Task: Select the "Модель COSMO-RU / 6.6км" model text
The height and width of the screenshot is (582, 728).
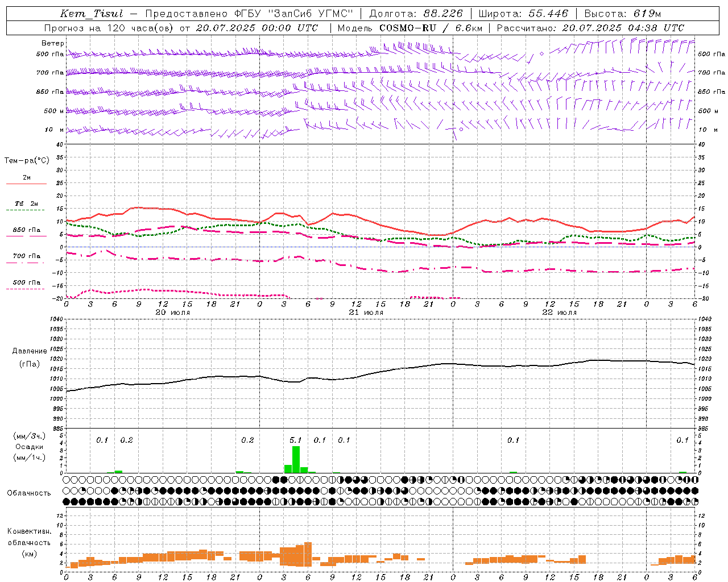Action: point(410,28)
